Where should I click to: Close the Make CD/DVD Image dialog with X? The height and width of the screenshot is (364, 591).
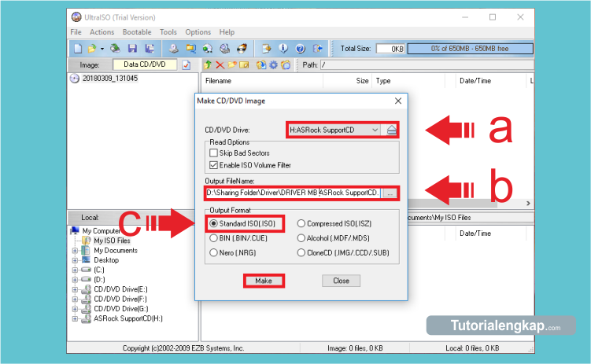tap(398, 101)
